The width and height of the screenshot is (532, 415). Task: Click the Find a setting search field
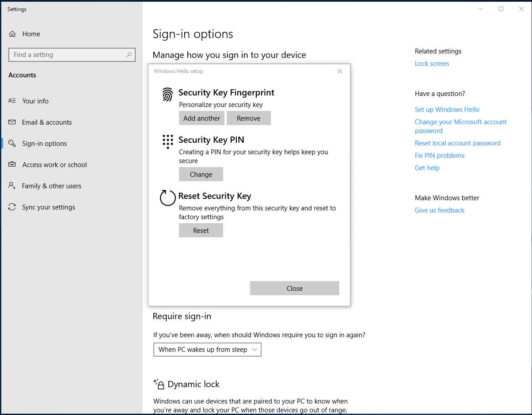click(66, 55)
